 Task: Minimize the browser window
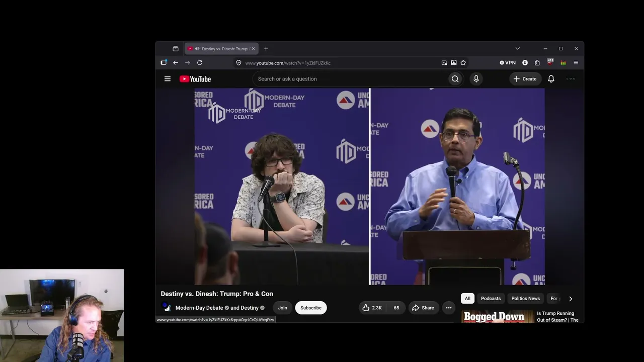545,49
